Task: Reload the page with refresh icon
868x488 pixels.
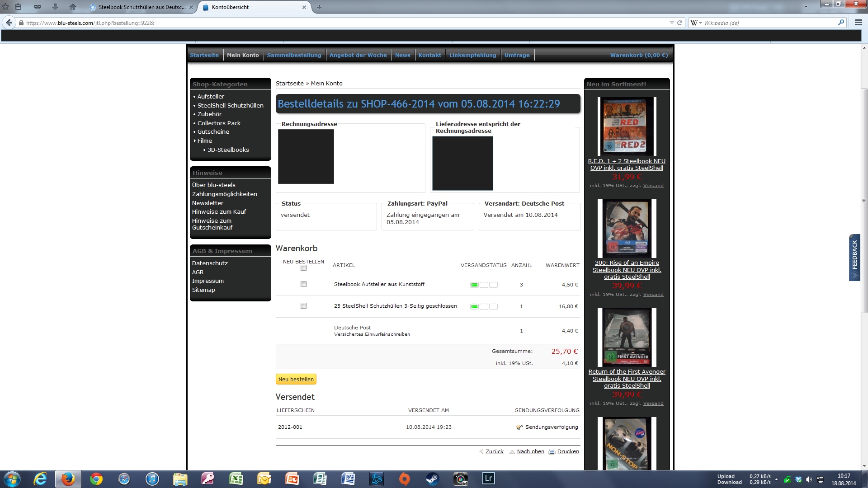Action: pyautogui.click(x=679, y=23)
